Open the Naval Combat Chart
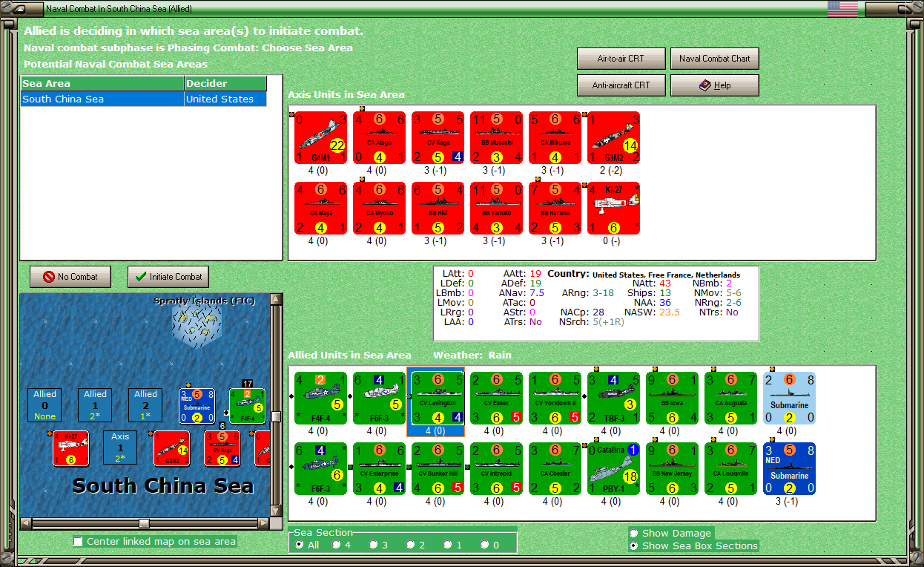This screenshot has height=567, width=924. tap(715, 59)
